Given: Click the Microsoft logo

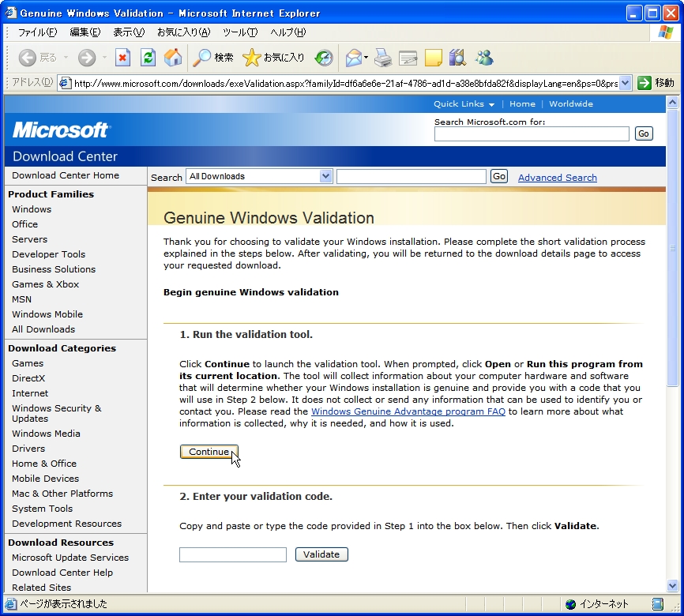Looking at the screenshot, I should point(61,130).
